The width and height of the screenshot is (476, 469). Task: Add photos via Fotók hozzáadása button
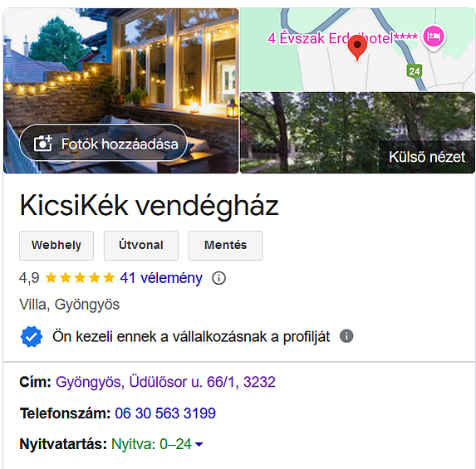coord(103,143)
